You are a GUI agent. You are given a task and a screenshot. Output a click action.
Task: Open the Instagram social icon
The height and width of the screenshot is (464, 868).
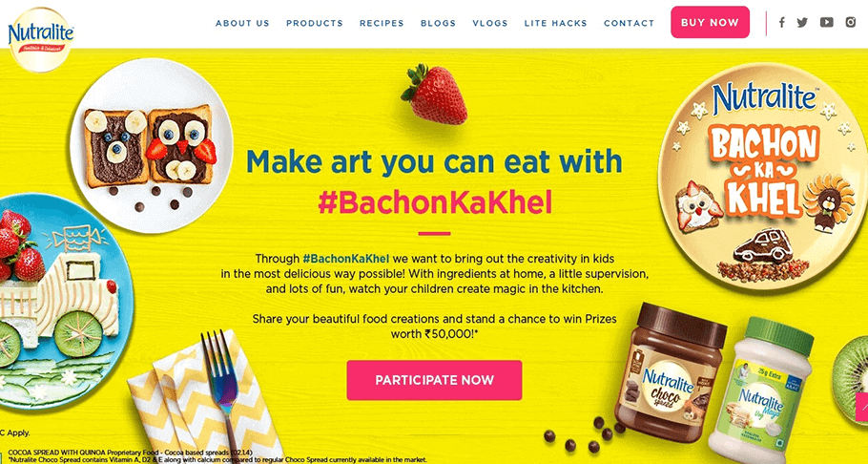851,23
